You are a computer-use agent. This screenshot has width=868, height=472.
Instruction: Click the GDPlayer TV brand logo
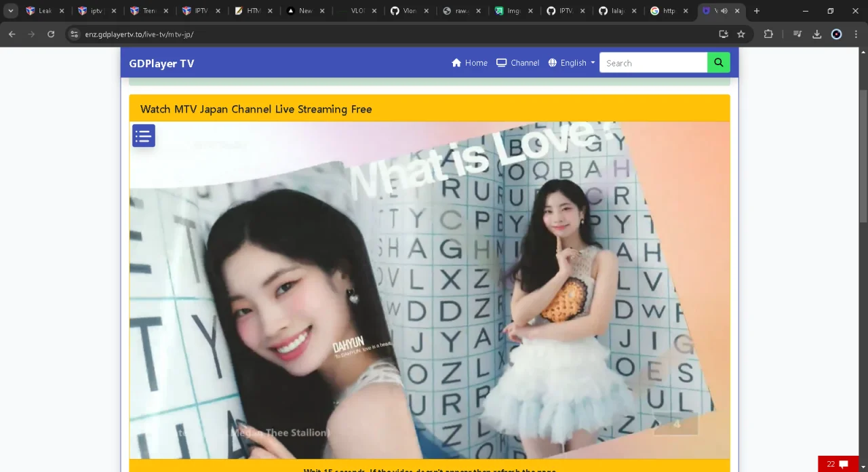pyautogui.click(x=161, y=63)
